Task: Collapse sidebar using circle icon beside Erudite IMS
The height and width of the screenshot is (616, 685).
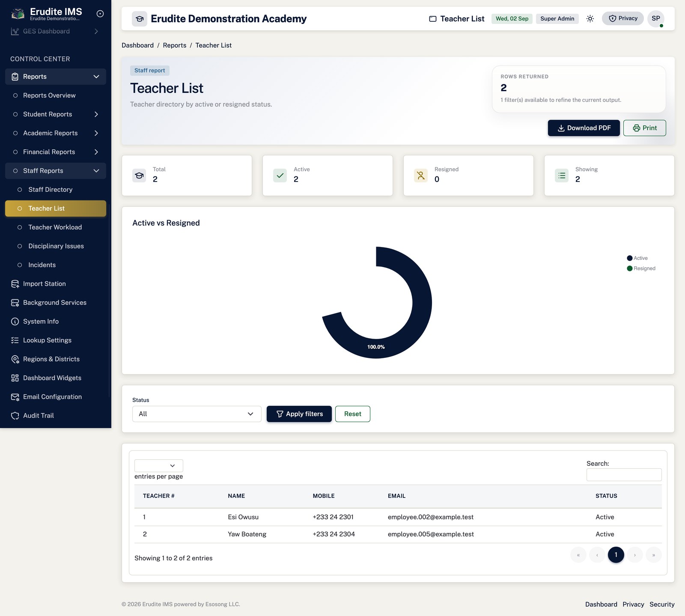Action: click(x=100, y=14)
